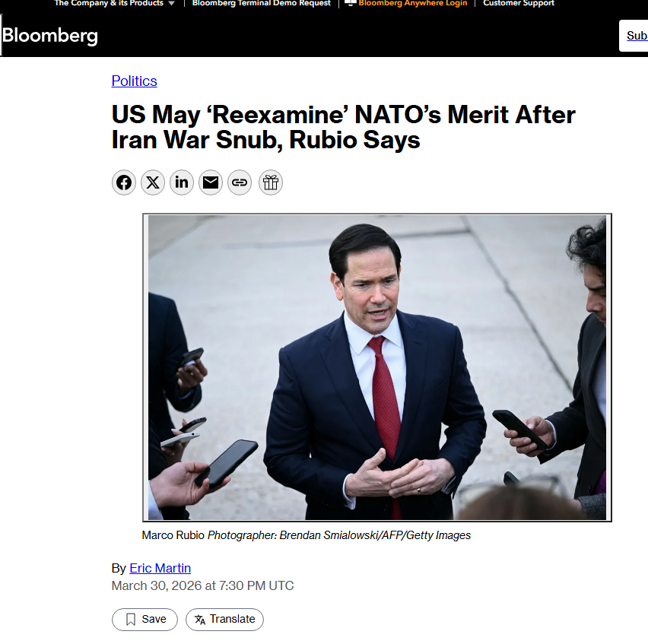Click the translate glyph icon
This screenshot has width=648, height=644.
click(200, 620)
